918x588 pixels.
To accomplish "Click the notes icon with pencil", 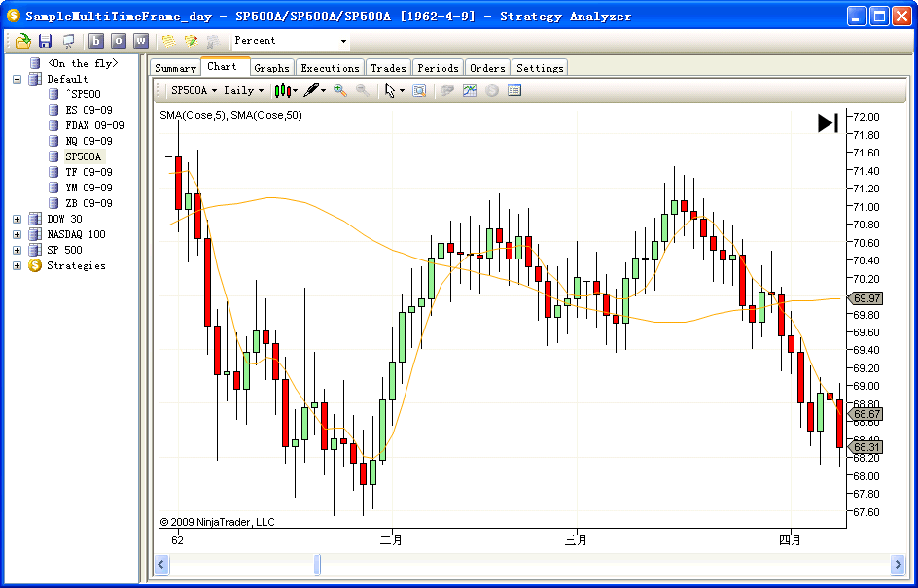I will pos(192,41).
